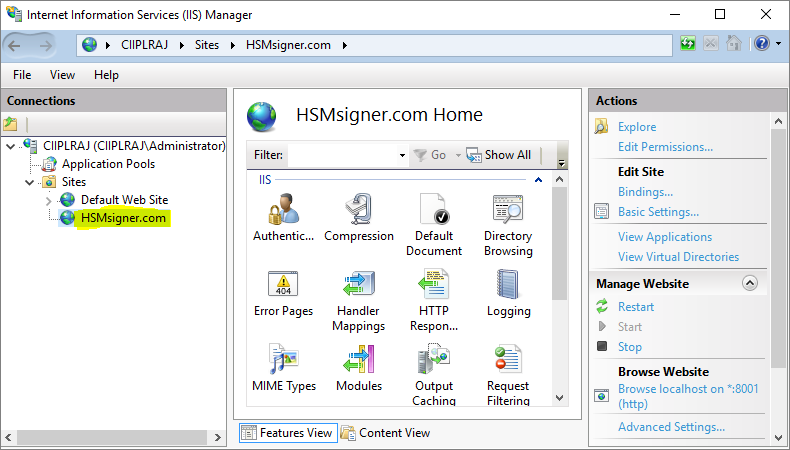The height and width of the screenshot is (450, 790).
Task: Click the Edit Permissions link
Action: coord(665,147)
